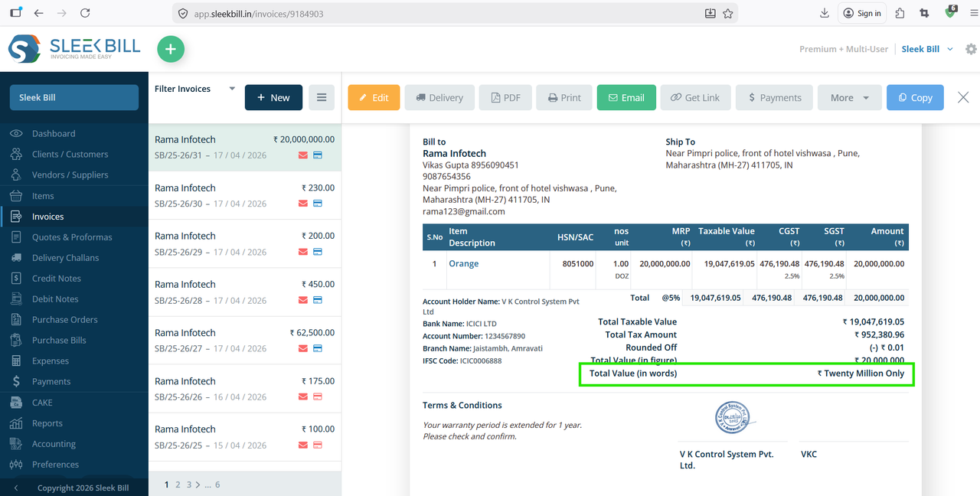Open the Orange item link
Screen dimensions: 980x496
(x=464, y=263)
